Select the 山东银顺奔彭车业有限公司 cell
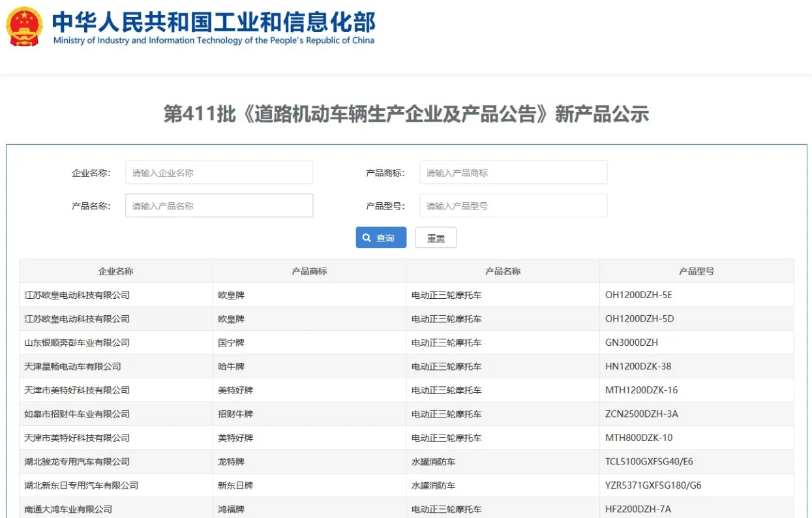 (116, 343)
